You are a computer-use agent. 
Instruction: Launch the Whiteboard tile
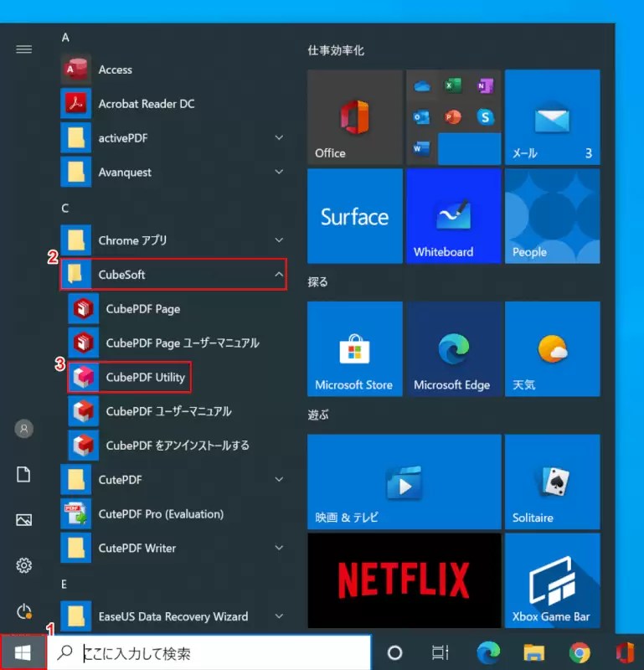(453, 216)
